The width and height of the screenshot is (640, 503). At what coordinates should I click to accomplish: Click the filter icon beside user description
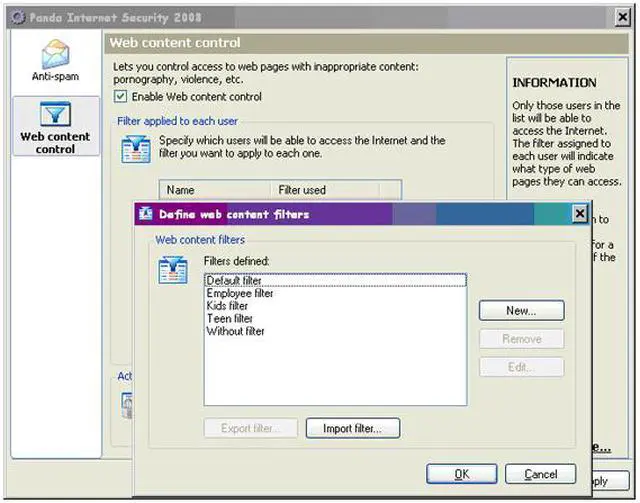135,148
